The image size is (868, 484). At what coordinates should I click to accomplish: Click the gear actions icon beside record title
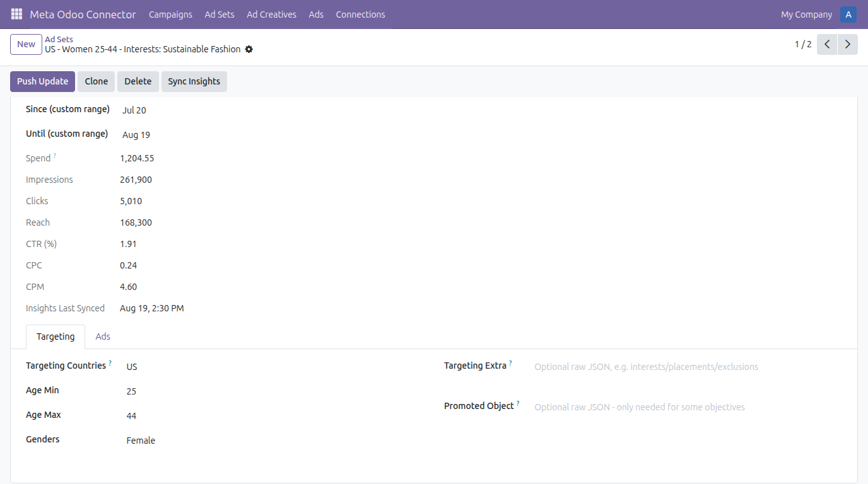point(249,49)
